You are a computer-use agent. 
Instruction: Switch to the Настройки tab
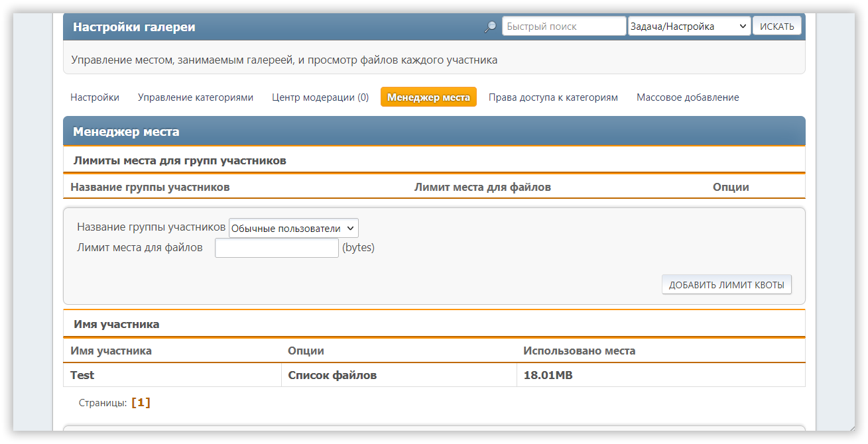click(x=95, y=97)
